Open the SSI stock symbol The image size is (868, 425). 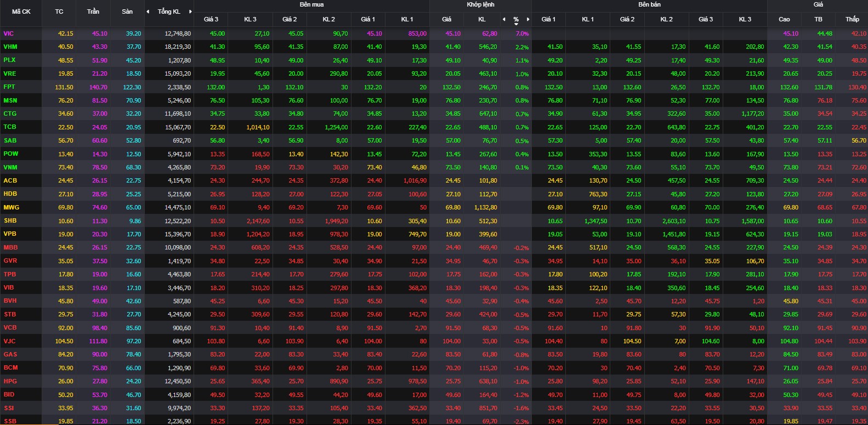(8, 408)
